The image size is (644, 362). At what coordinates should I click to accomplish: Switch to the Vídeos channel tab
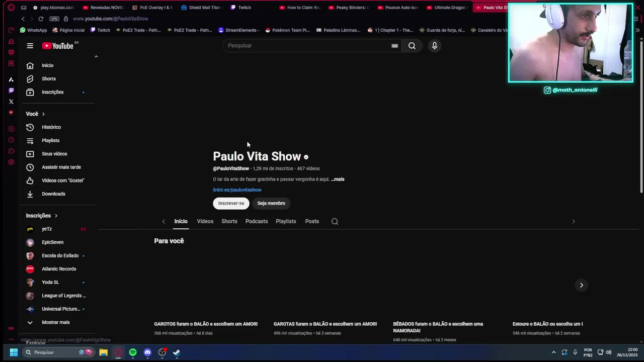coord(205,221)
